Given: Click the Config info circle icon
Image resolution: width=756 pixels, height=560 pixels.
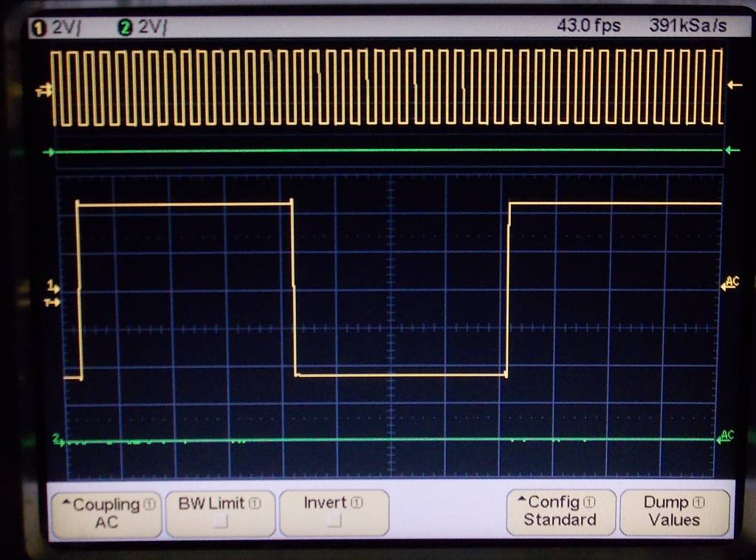Looking at the screenshot, I should (x=590, y=502).
